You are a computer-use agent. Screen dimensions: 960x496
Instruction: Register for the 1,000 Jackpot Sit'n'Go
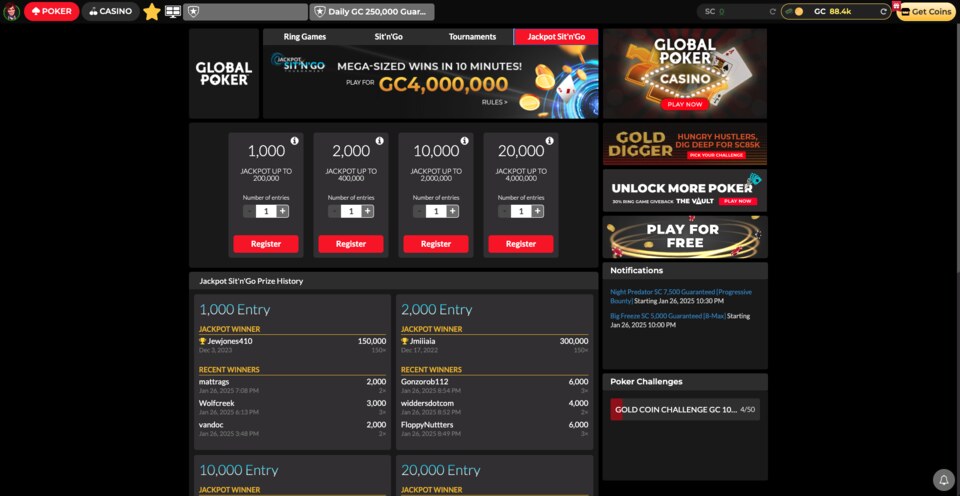tap(266, 244)
